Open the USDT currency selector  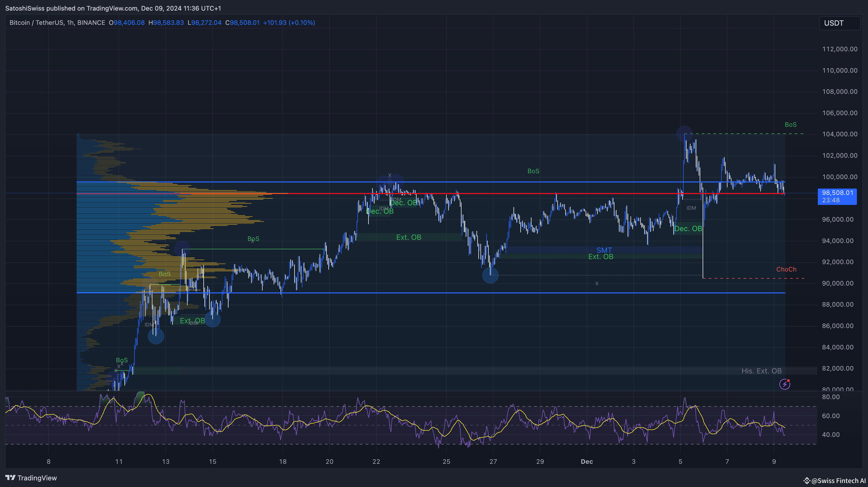click(x=839, y=23)
